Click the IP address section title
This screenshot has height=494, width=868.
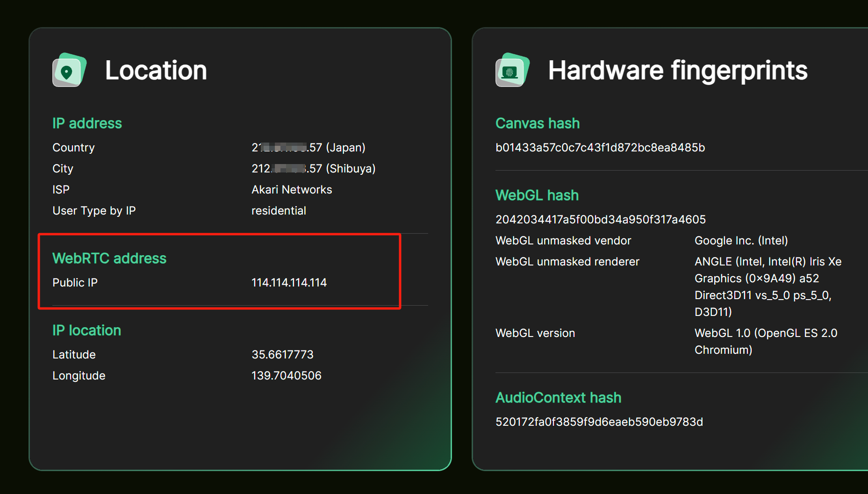87,123
